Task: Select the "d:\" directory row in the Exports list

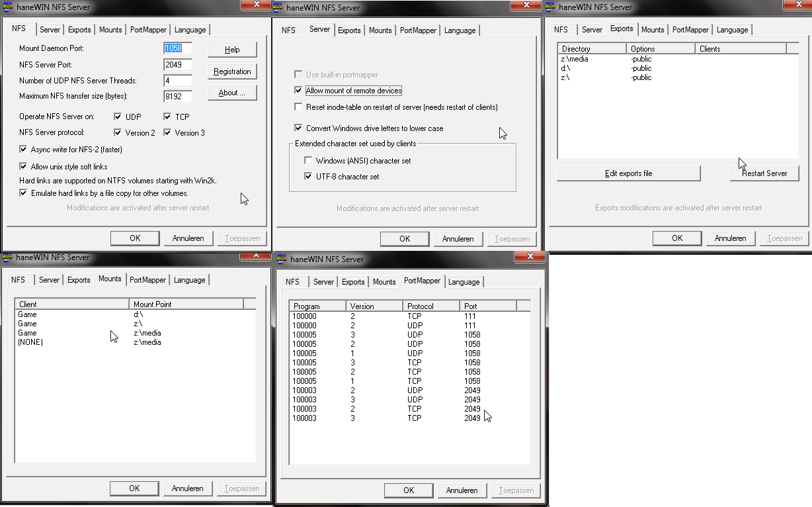Action: [x=678, y=68]
